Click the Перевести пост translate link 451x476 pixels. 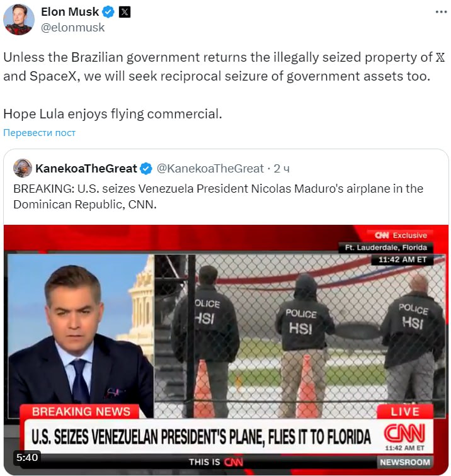(x=39, y=133)
